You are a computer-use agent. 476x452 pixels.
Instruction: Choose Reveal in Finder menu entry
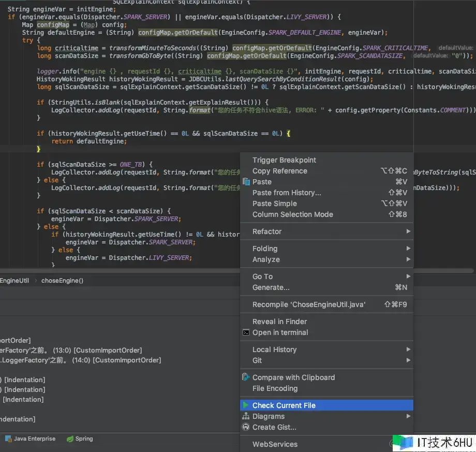tap(326, 322)
